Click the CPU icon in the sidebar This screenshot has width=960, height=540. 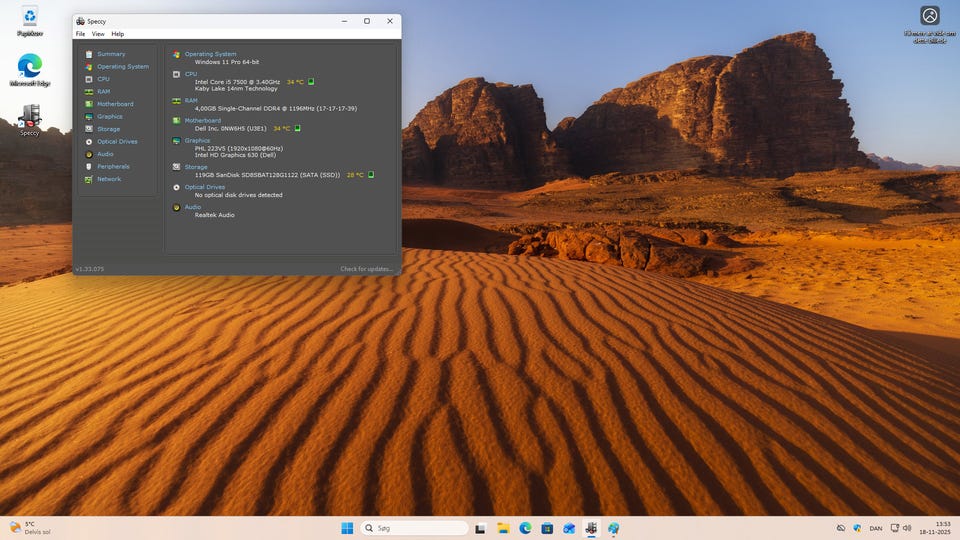[x=89, y=79]
